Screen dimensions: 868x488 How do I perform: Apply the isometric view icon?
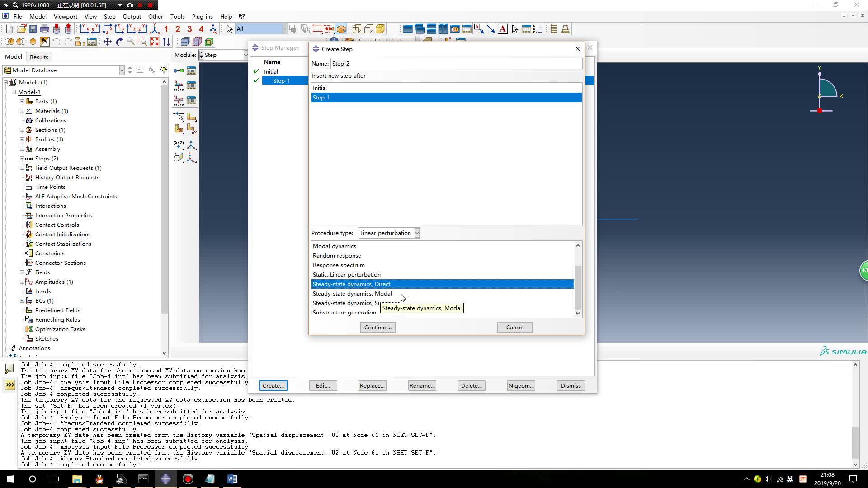coord(154,29)
